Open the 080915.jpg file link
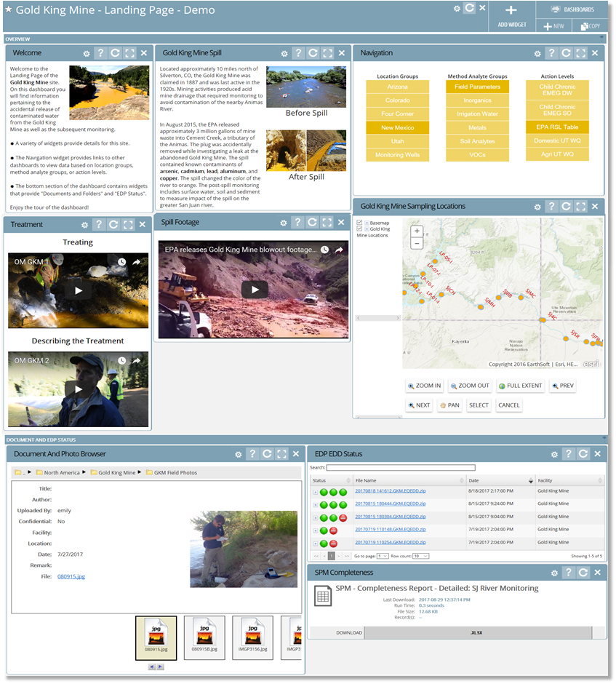Viewport: 616px width, 684px height. [71, 576]
